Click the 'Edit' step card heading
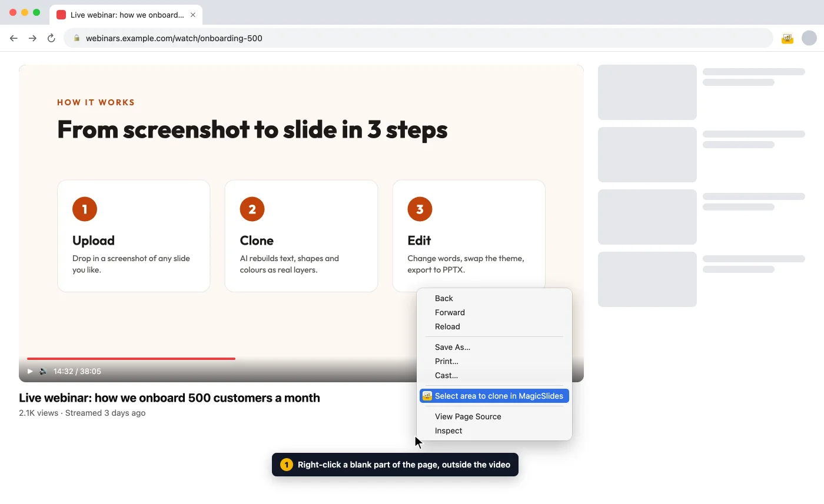 click(x=419, y=241)
